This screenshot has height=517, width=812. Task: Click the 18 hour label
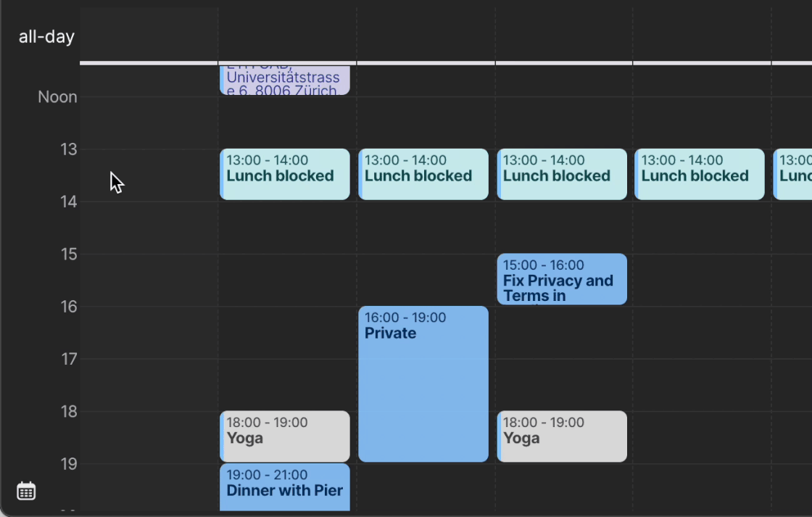[68, 412]
